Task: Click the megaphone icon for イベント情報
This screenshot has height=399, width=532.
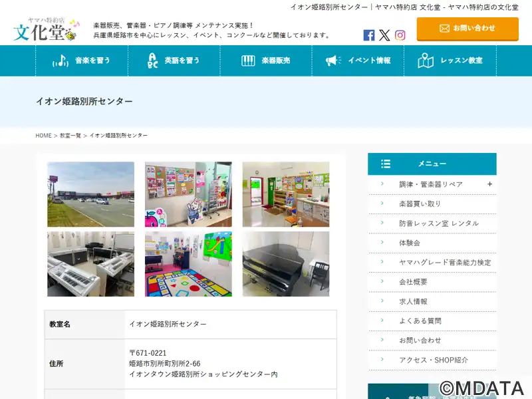Action: pos(333,61)
